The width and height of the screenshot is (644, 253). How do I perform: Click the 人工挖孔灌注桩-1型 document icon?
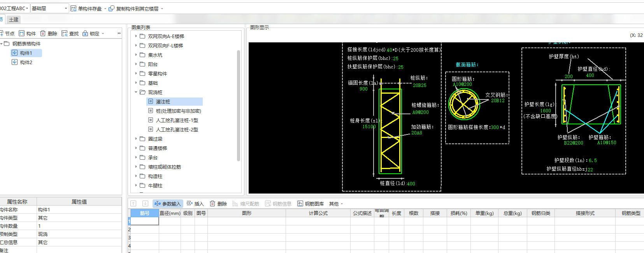coord(151,120)
